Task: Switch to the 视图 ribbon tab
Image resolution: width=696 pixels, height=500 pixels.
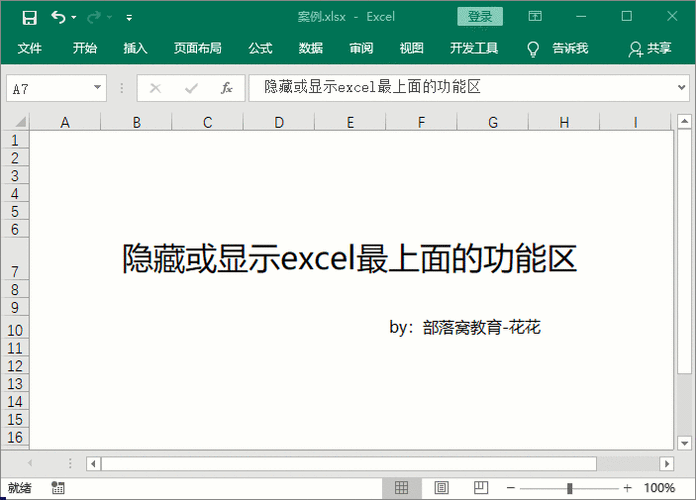Action: click(x=411, y=48)
